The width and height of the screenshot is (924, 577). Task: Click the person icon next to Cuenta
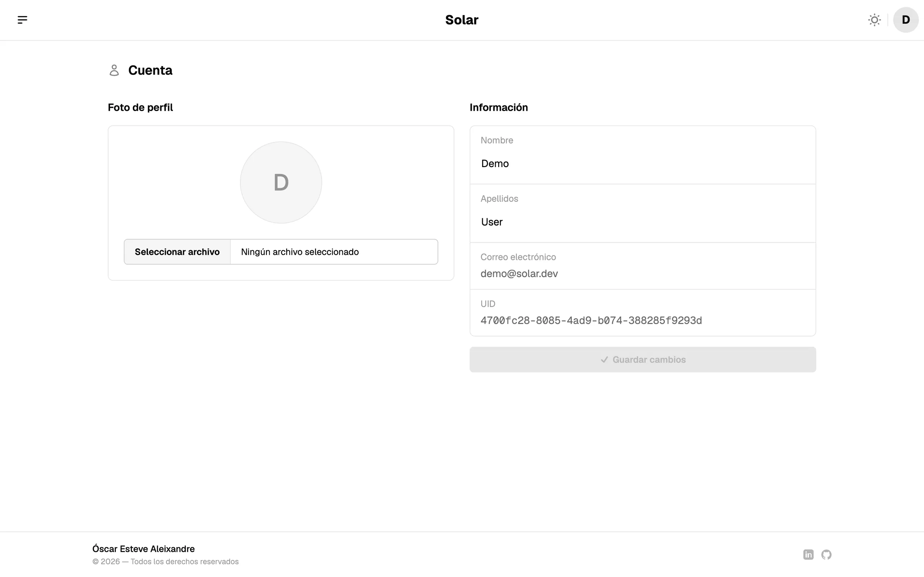click(x=114, y=70)
